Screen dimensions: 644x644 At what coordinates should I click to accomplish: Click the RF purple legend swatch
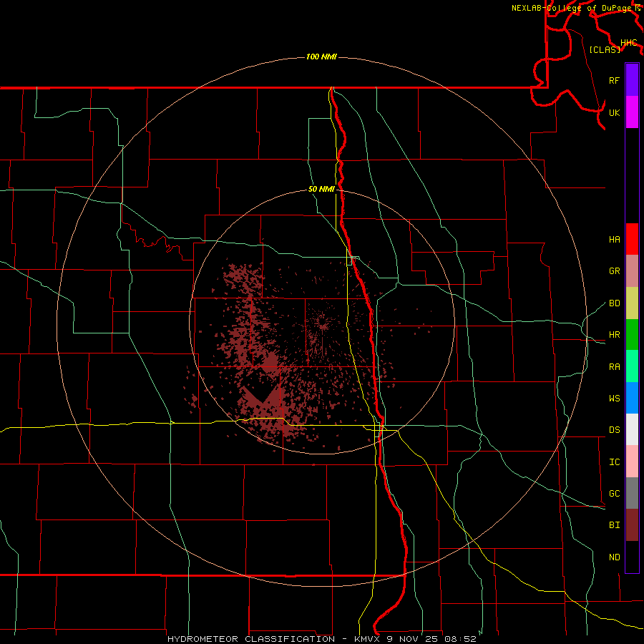[x=632, y=80]
